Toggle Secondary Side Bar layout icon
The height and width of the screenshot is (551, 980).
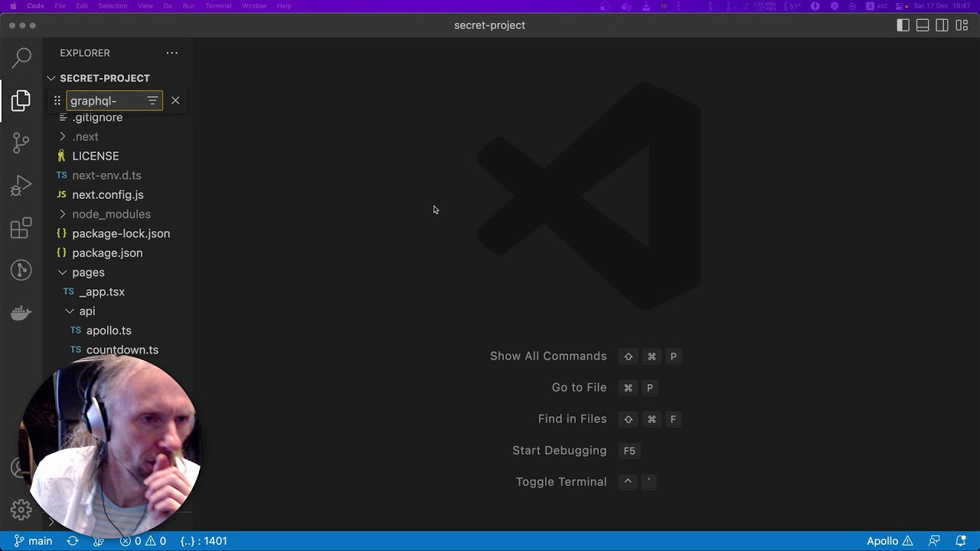click(942, 25)
